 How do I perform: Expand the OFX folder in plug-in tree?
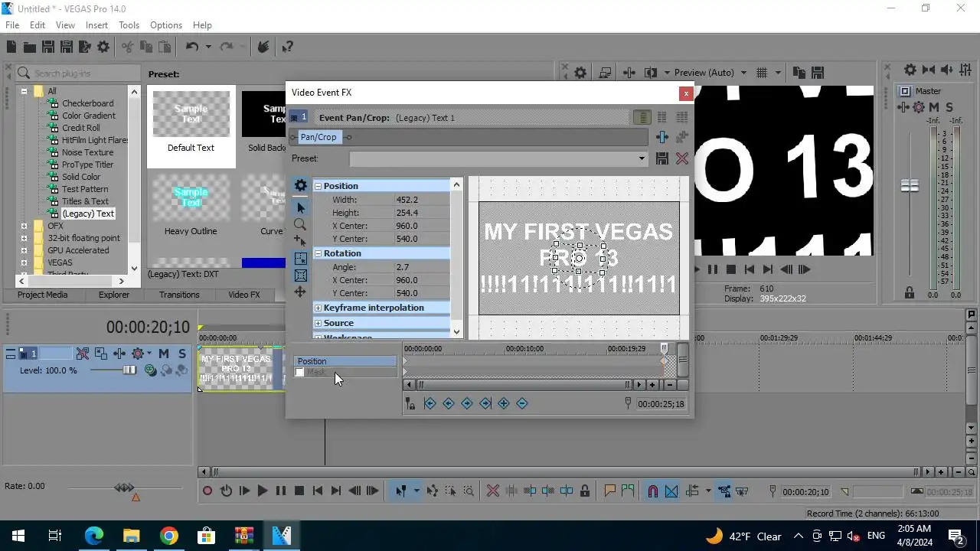pos(24,226)
